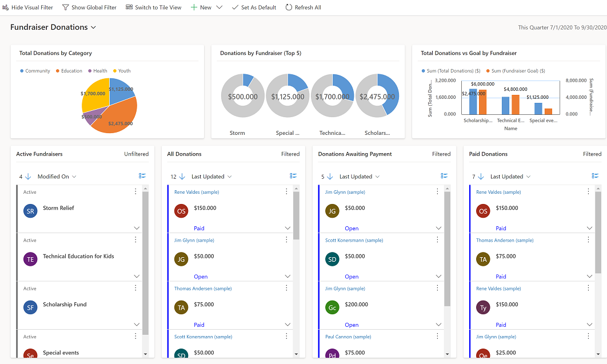607x364 pixels.
Task: Click the sort arrow beside Modified On
Action: (x=27, y=176)
